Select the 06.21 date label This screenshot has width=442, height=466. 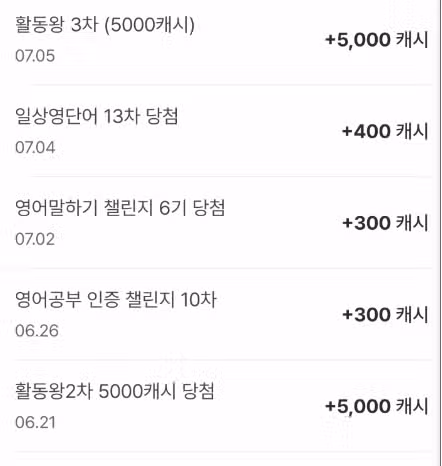[35, 422]
